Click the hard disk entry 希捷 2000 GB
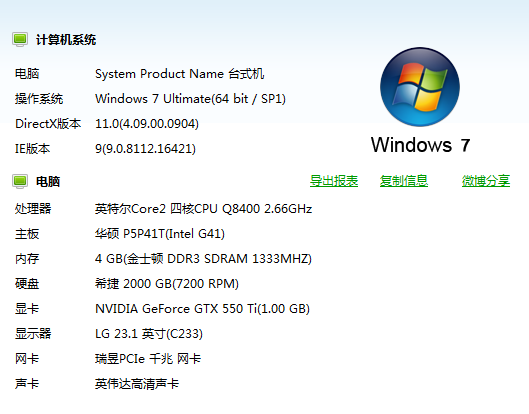The width and height of the screenshot is (529, 414). pos(167,284)
